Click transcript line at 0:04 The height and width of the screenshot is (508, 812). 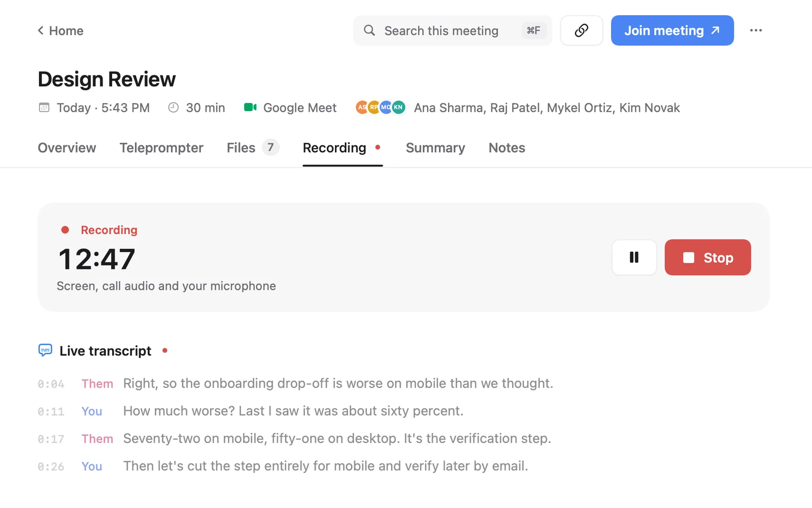[295, 384]
